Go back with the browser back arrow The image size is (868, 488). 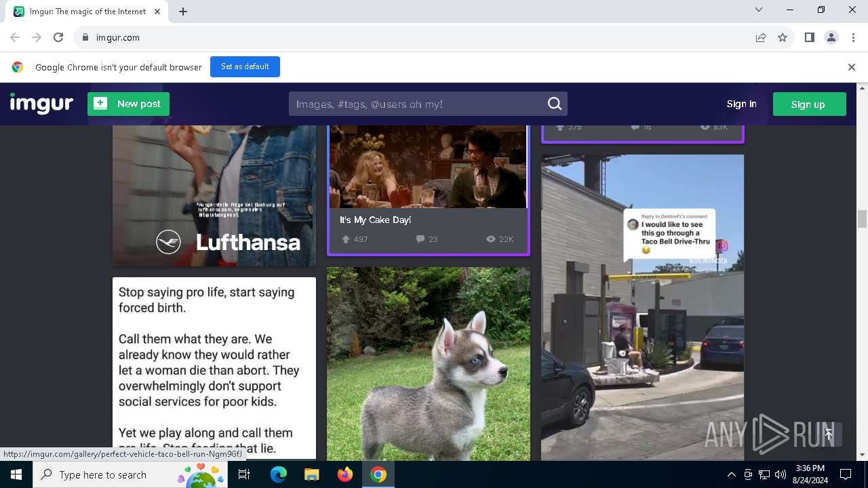(15, 37)
